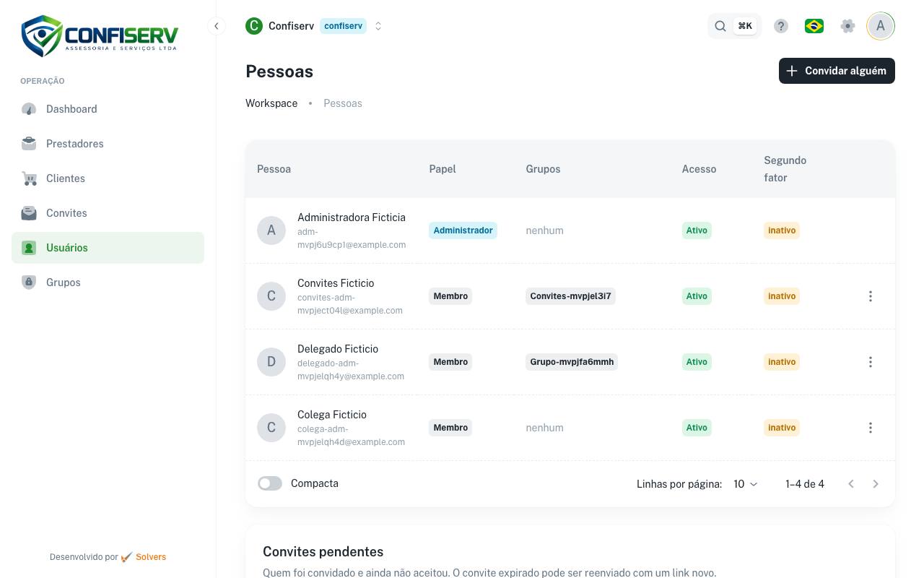Click the Grupos lock icon
The height and width of the screenshot is (578, 924).
tap(29, 282)
